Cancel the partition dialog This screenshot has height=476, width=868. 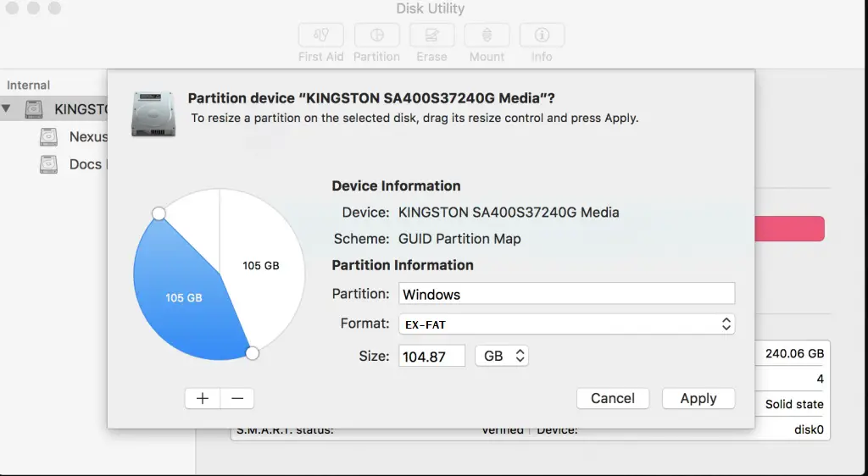click(613, 399)
